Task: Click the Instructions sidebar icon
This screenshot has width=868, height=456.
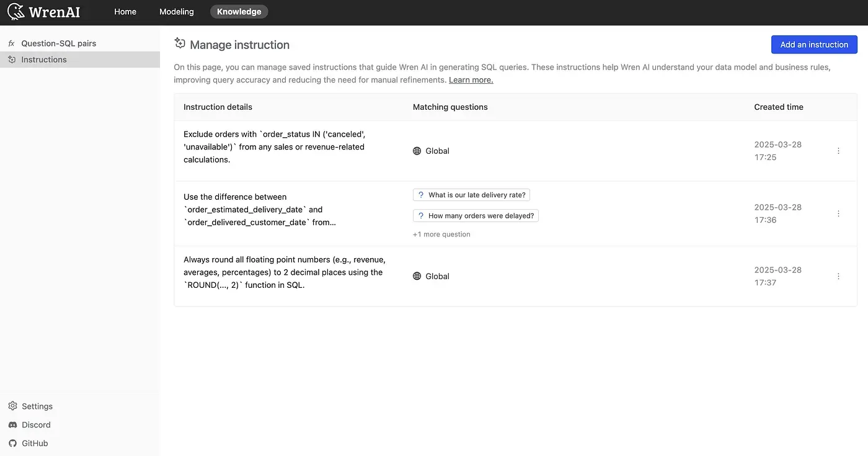Action: [12, 60]
